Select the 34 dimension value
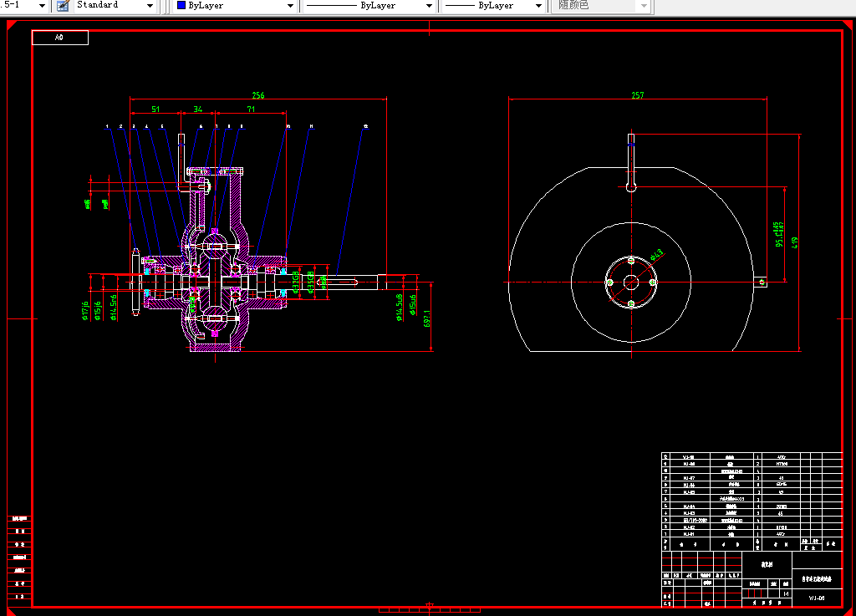The image size is (856, 616). point(198,109)
